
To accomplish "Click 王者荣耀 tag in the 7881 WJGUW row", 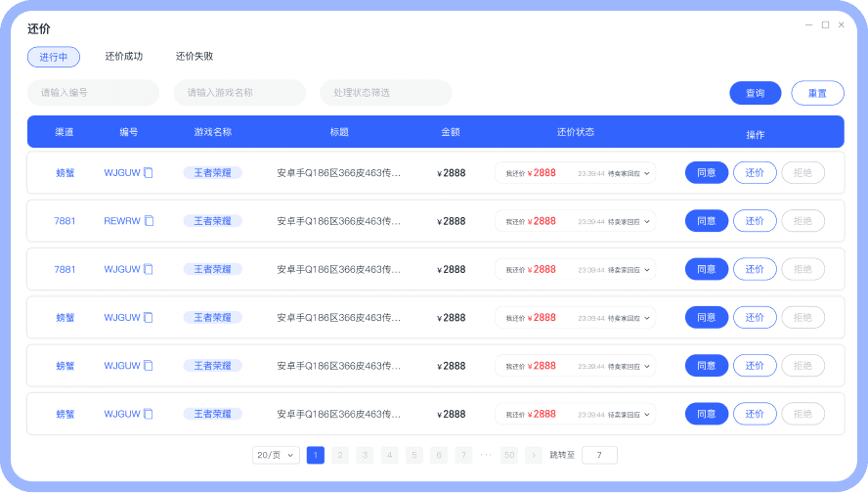I will click(212, 269).
